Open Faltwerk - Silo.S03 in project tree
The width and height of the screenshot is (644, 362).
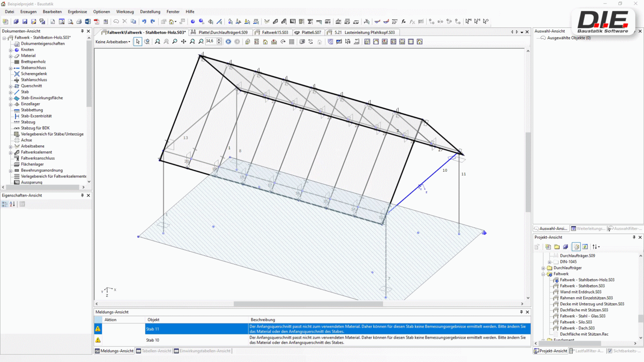click(x=575, y=322)
